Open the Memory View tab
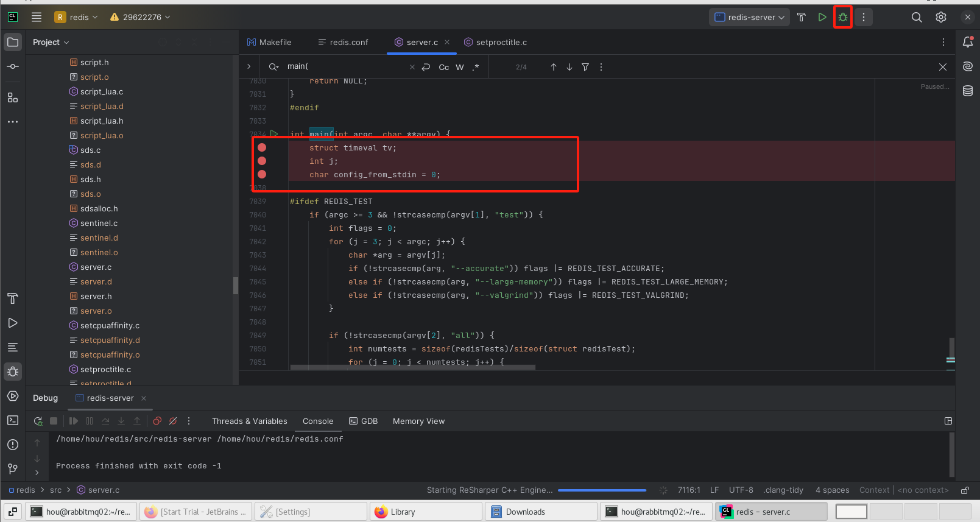 pyautogui.click(x=419, y=421)
